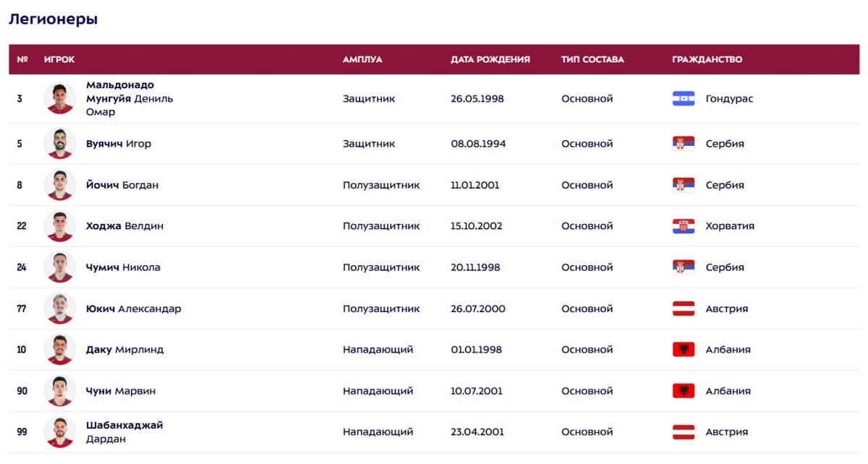Open Шабанхаджай Дардан player photo
The width and height of the screenshot is (868, 464).
point(60,432)
